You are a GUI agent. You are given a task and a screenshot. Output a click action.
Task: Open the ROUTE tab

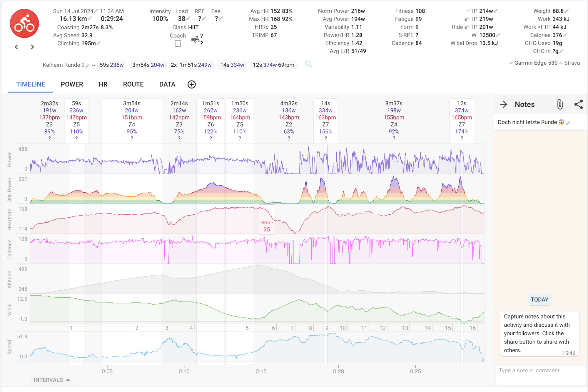pyautogui.click(x=133, y=85)
